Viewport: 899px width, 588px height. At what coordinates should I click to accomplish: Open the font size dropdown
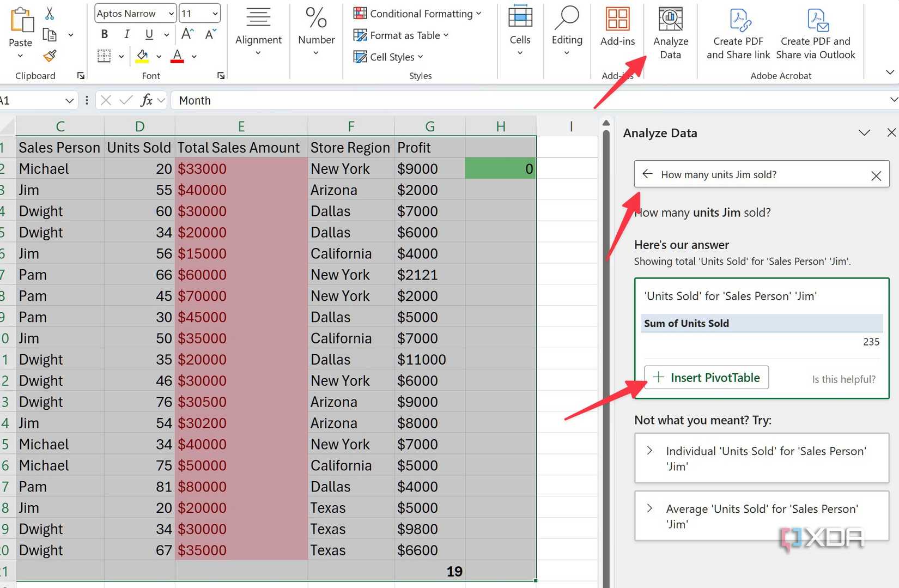(x=215, y=13)
